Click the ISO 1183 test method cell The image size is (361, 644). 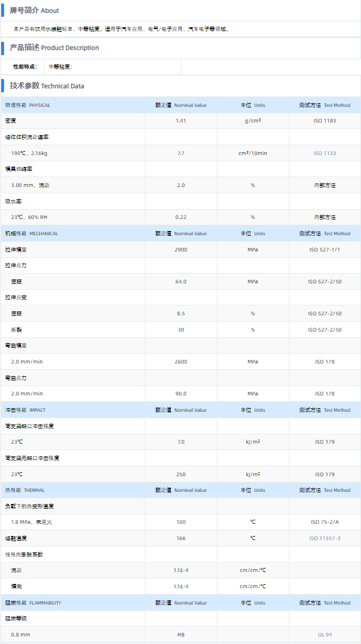(x=324, y=121)
